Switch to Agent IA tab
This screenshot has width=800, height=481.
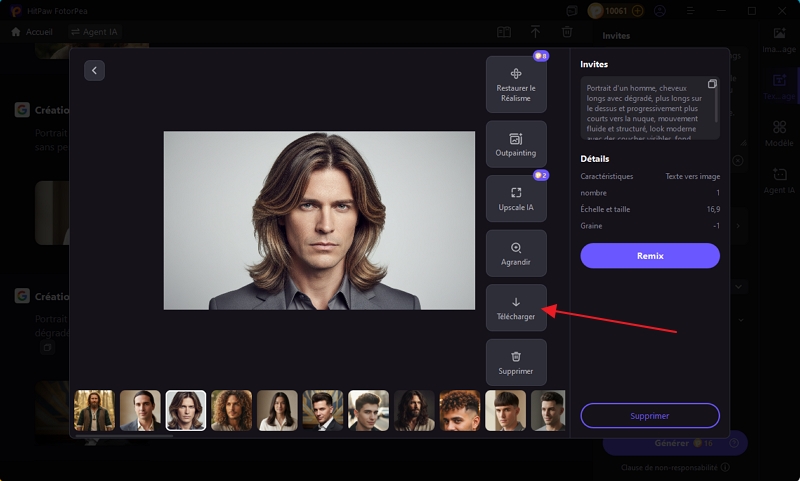[94, 32]
